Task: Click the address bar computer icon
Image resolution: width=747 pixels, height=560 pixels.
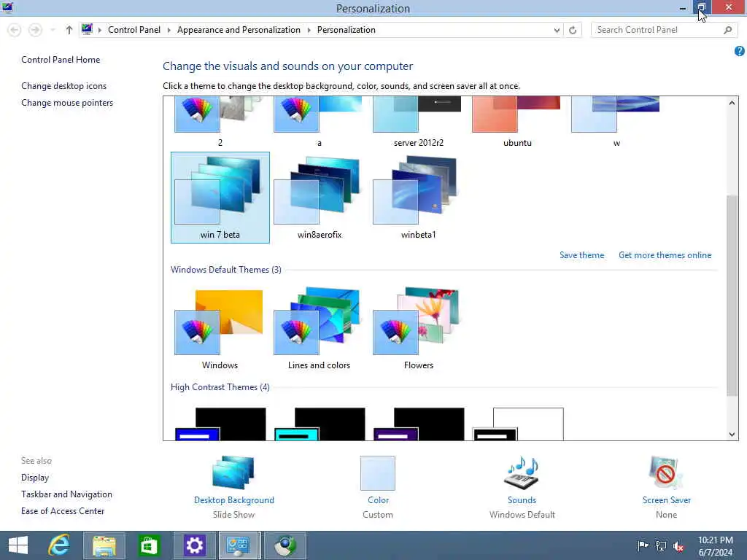Action: tap(87, 29)
